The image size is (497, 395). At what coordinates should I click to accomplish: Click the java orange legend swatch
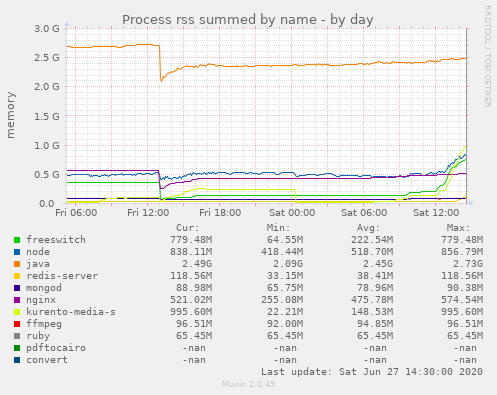pos(17,264)
